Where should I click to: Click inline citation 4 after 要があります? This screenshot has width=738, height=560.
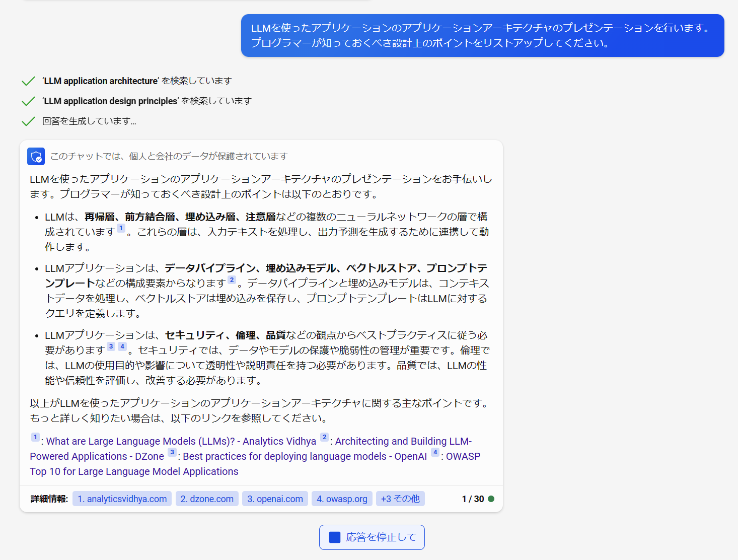(122, 346)
